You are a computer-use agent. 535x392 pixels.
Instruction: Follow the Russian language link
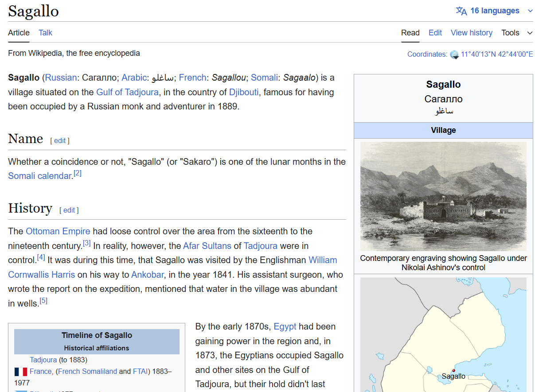pyautogui.click(x=61, y=78)
